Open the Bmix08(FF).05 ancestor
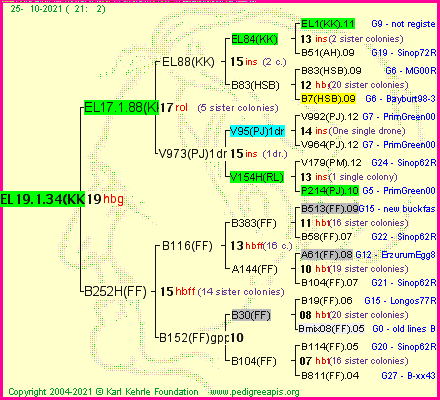 [x=331, y=329]
